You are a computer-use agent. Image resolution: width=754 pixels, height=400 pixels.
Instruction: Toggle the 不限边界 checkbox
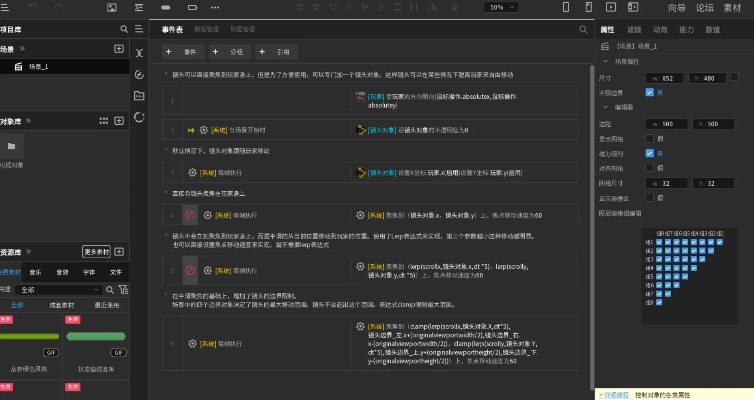coord(648,91)
